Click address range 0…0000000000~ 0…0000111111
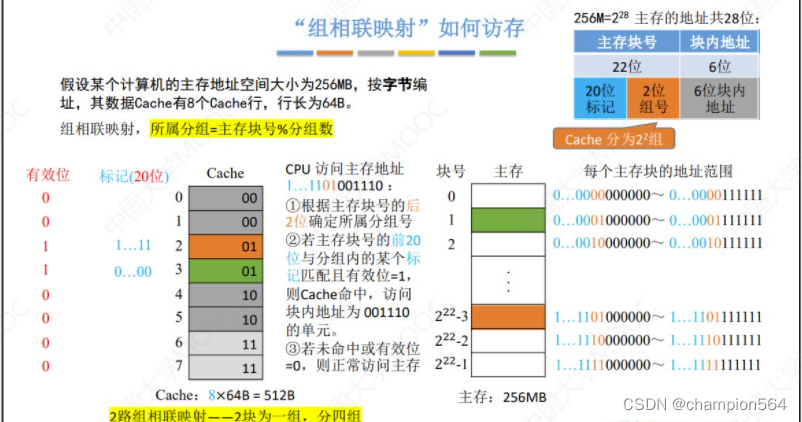802x422 pixels. [x=658, y=195]
